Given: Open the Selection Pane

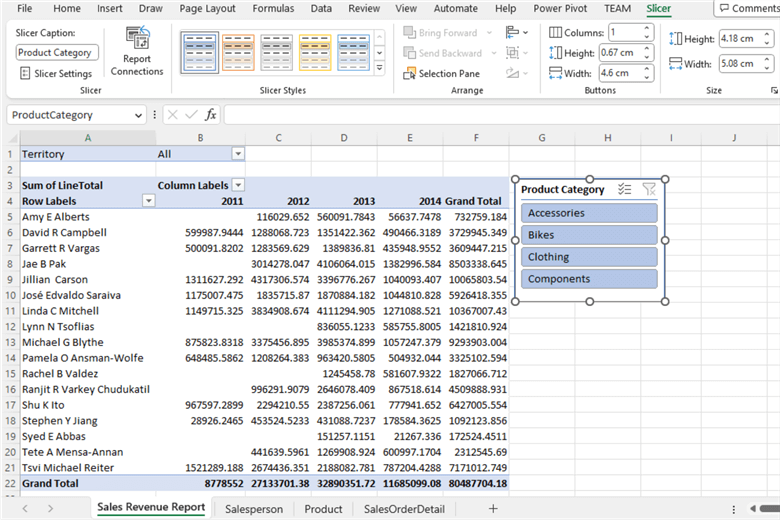Looking at the screenshot, I should pyautogui.click(x=442, y=74).
